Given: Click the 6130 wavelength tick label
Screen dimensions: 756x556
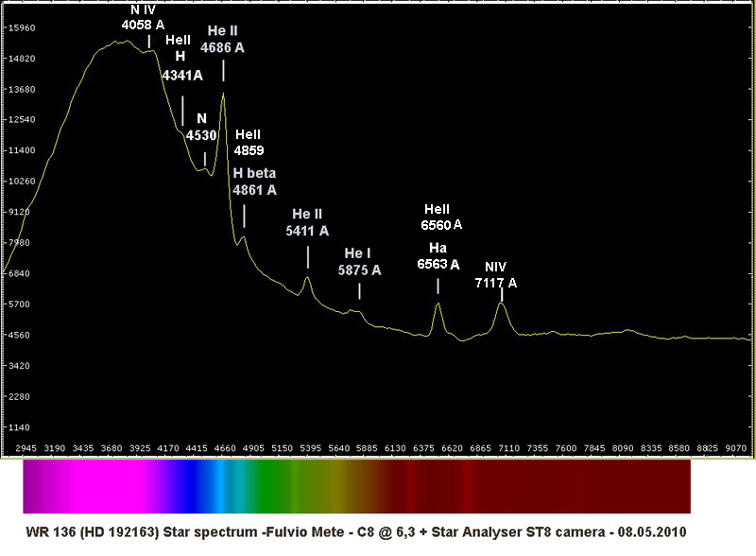Looking at the screenshot, I should (x=395, y=448).
